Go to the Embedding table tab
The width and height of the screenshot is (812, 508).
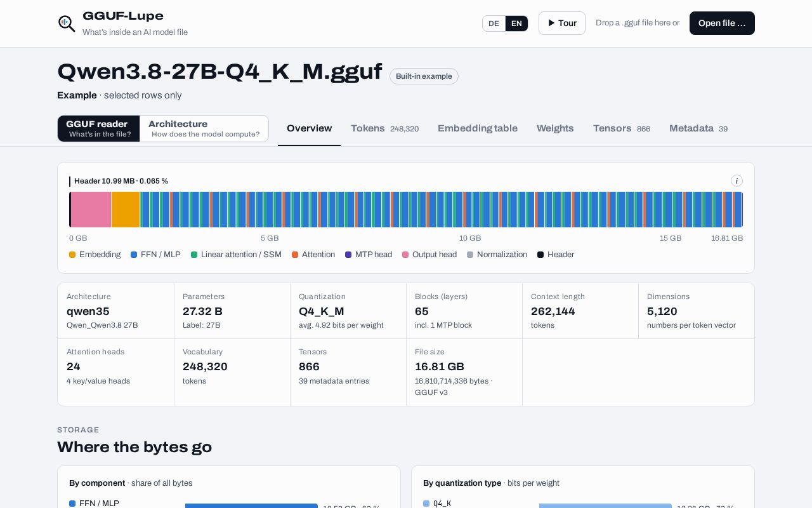[478, 128]
